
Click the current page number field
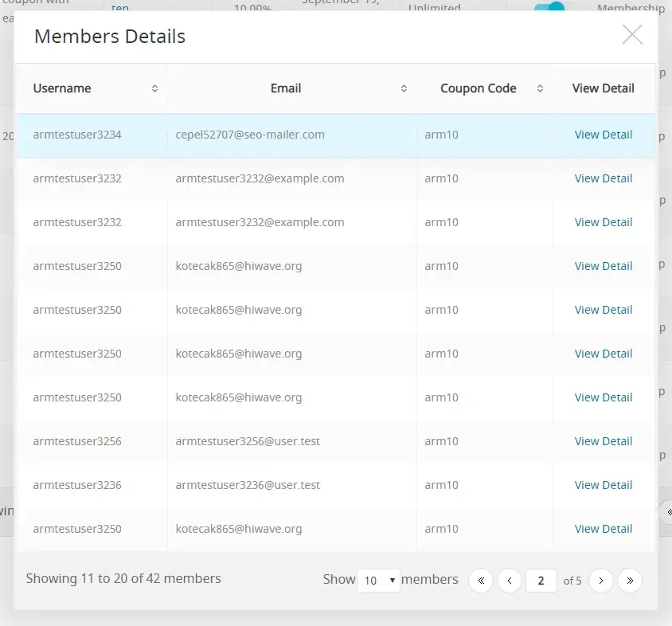click(x=541, y=581)
